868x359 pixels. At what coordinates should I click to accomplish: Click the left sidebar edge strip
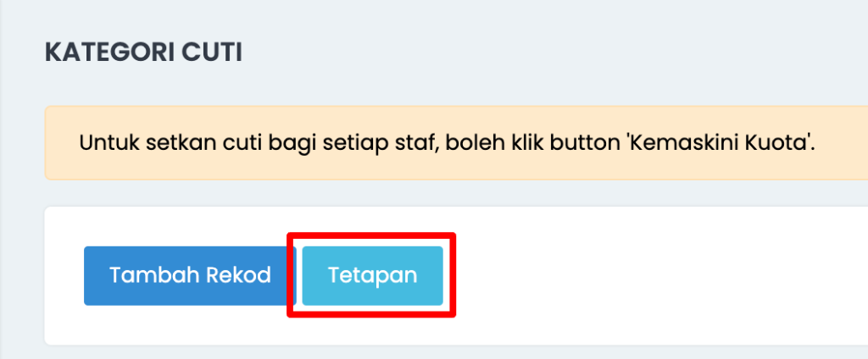point(2,179)
